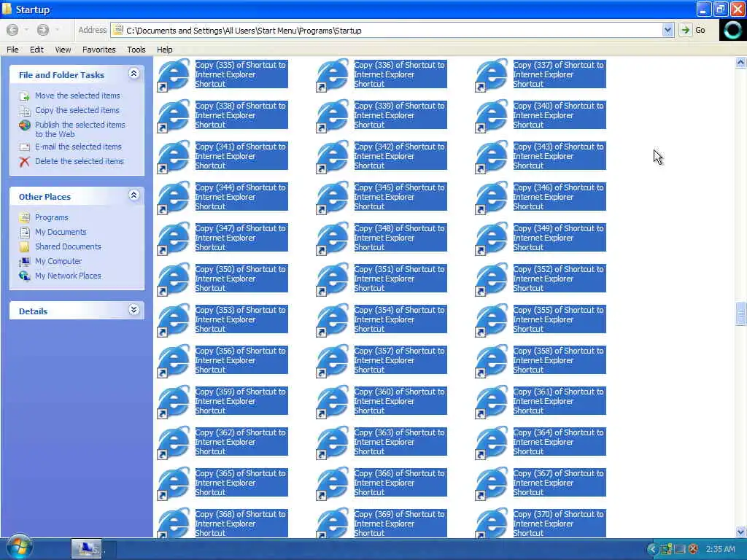Select Copy (347) Internet Explorer shortcut icon

174,238
